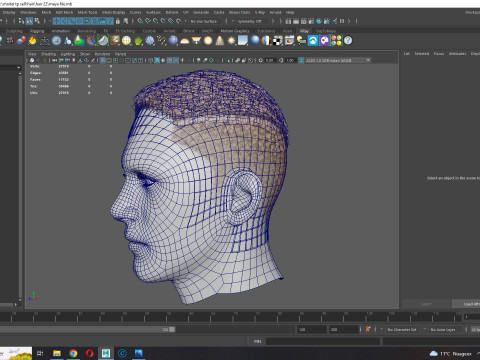Viewport: 480px width, 360px height.
Task: Toggle the first magnet snap icon
Action: [x=140, y=21]
